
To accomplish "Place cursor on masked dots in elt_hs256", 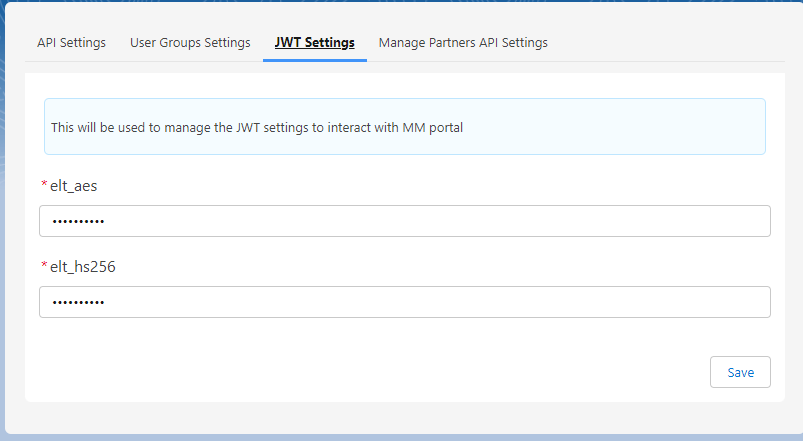I will coord(78,303).
